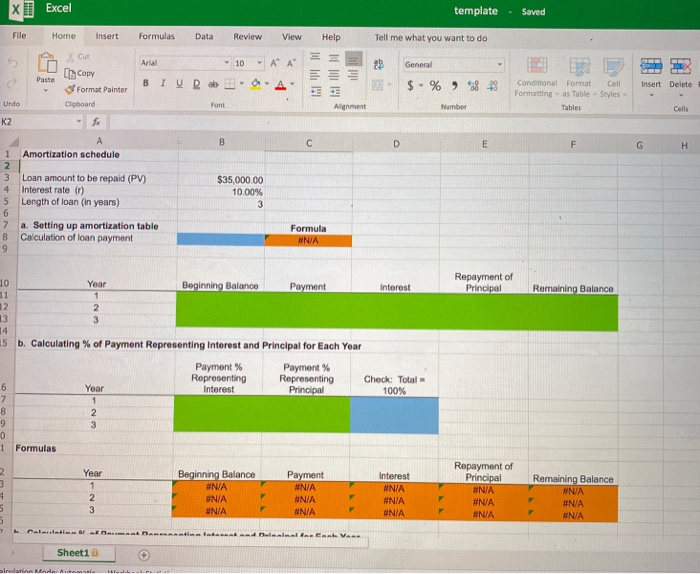Activate the Format Painter brush

pyautogui.click(x=96, y=90)
